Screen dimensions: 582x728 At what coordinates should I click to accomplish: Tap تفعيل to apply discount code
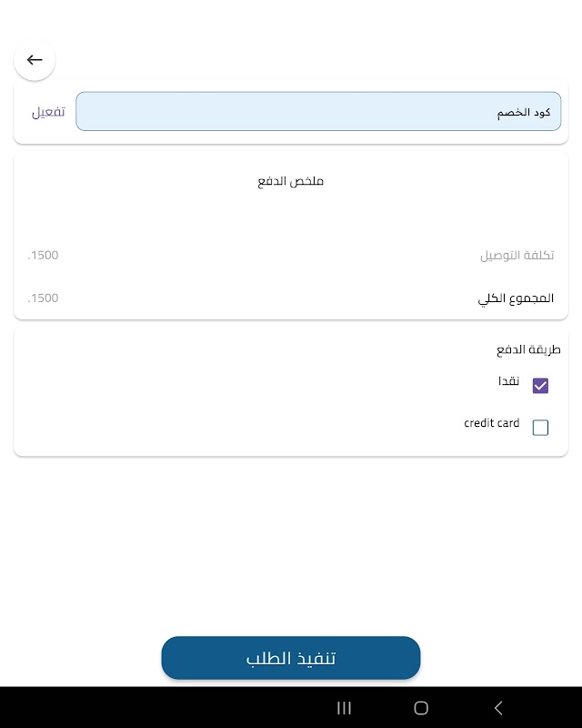(48, 112)
